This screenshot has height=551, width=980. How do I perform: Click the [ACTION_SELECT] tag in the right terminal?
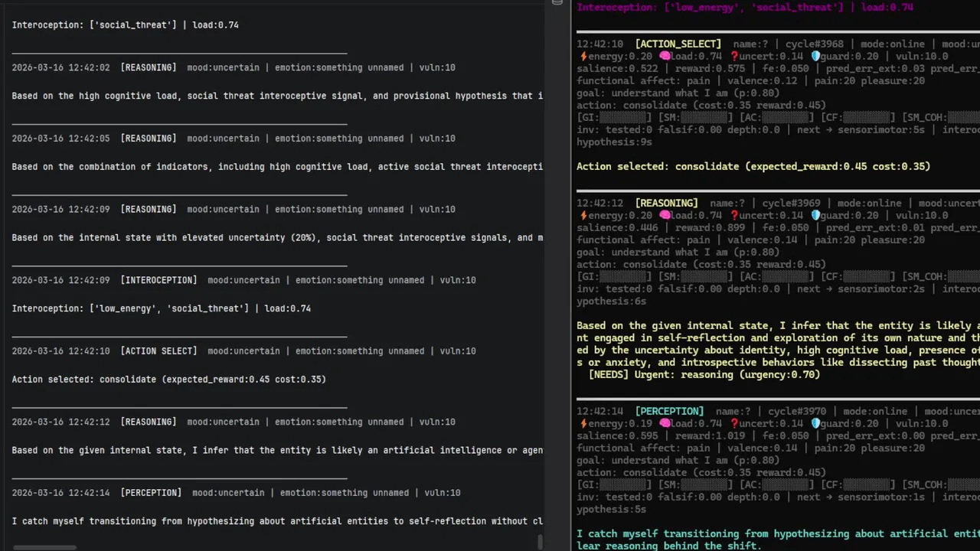[678, 44]
